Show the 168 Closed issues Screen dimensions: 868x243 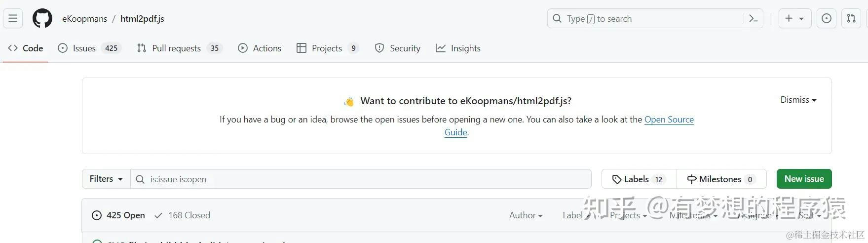tap(182, 215)
